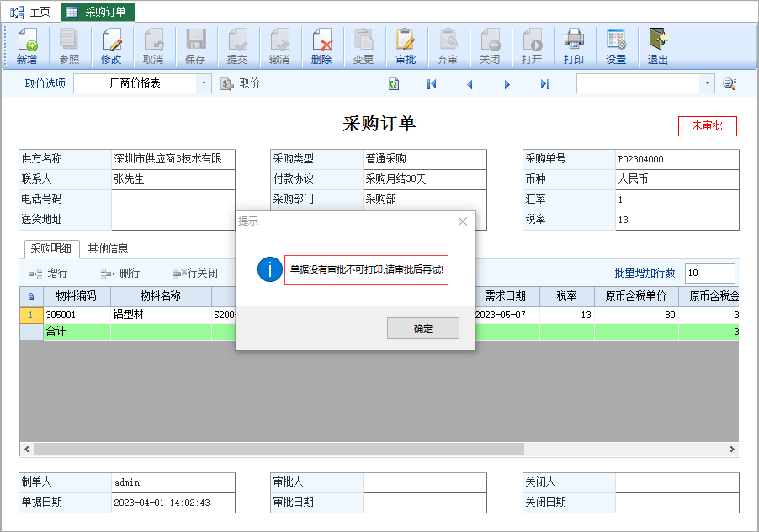The width and height of the screenshot is (759, 532).
Task: Click horizontal scrollbar left arrow
Action: tap(27, 450)
